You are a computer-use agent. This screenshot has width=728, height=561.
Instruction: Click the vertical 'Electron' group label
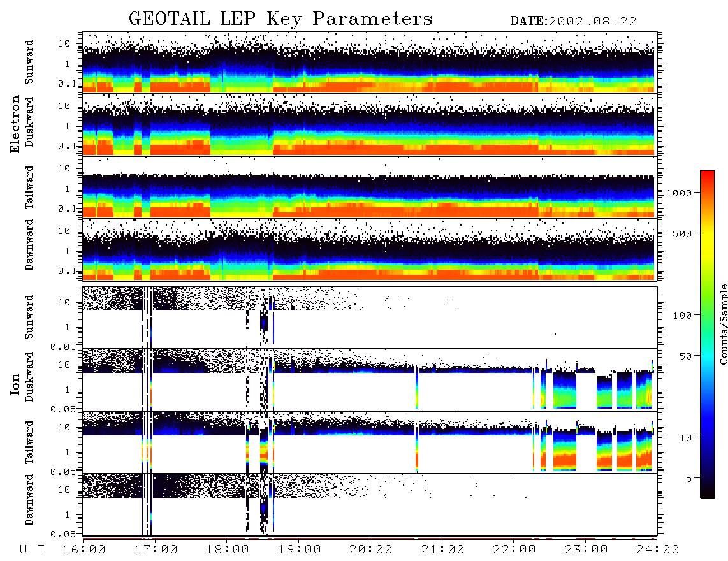point(15,124)
